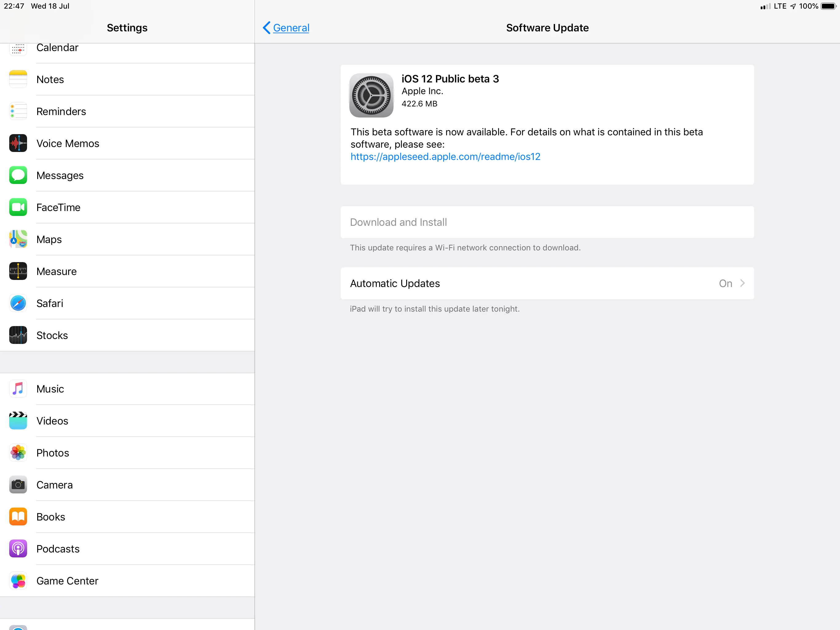Tap Download and Install
Viewport: 840px width, 630px height.
pyautogui.click(x=398, y=222)
